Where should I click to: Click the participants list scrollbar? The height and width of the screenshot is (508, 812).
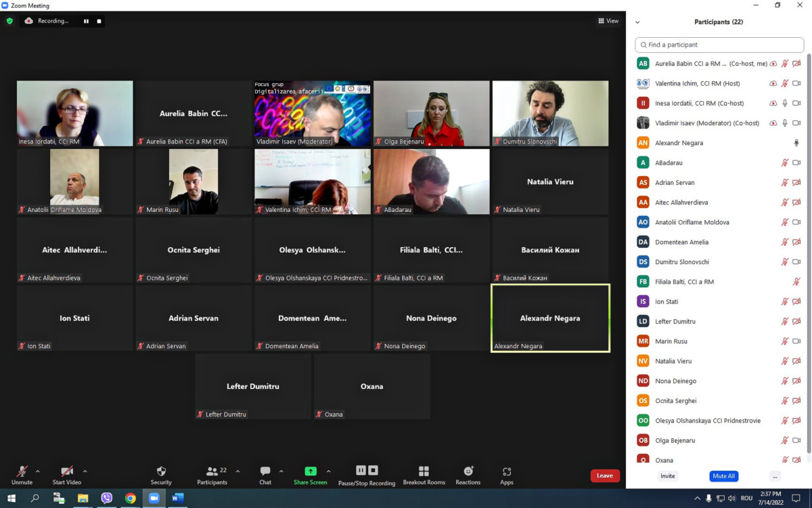click(808, 257)
